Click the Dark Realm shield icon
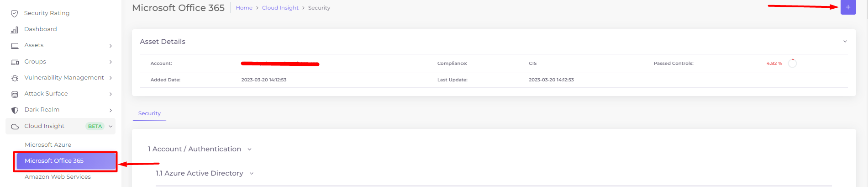Viewport: 868px width, 187px height. [15, 110]
